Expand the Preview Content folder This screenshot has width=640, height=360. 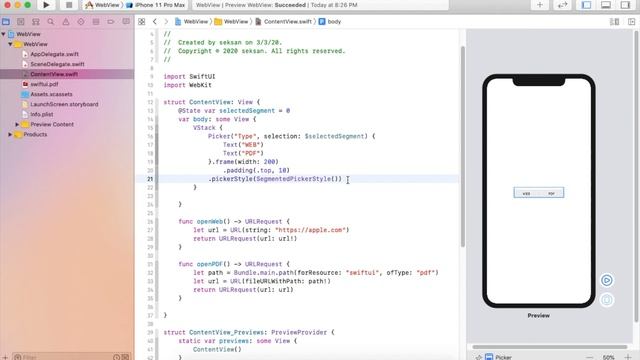[x=17, y=124]
